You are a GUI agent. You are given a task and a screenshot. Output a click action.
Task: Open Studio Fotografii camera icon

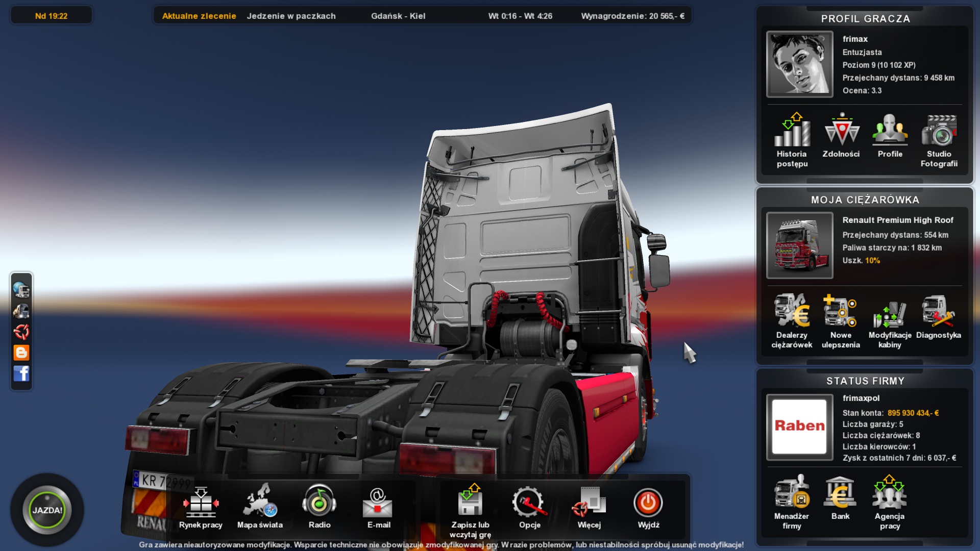pyautogui.click(x=939, y=132)
